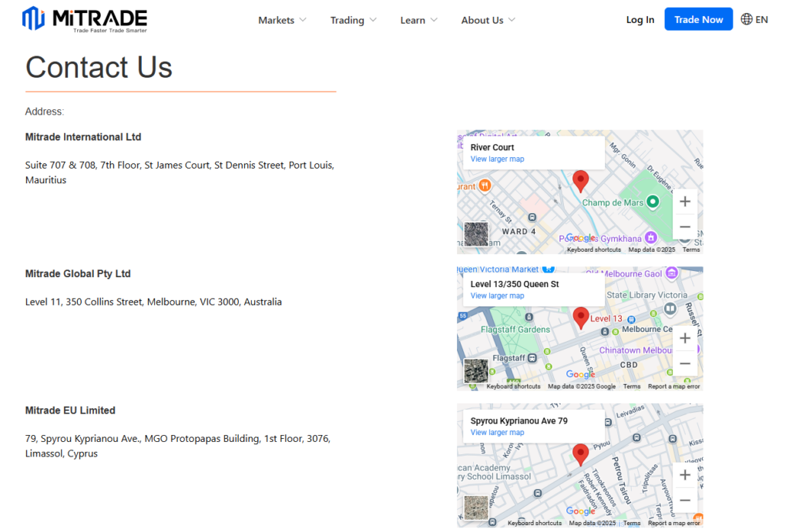Click Report a map error on Limassol map
This screenshot has height=532, width=789.
673,523
